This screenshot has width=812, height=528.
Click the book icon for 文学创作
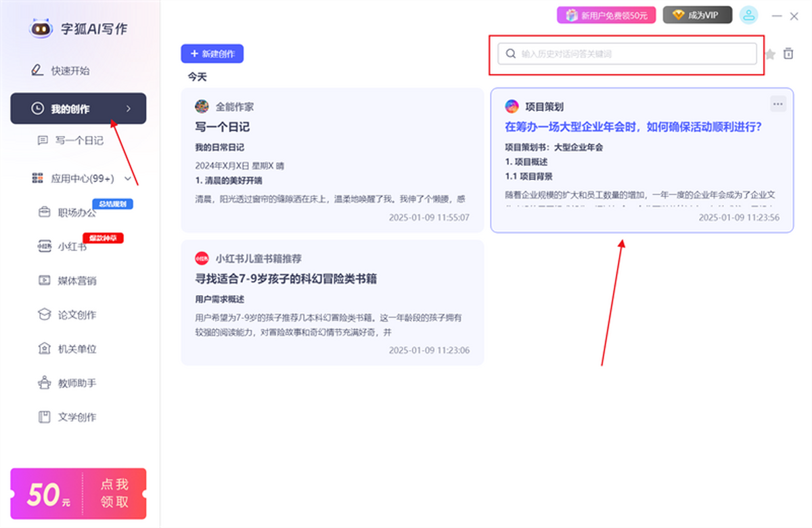pos(44,417)
